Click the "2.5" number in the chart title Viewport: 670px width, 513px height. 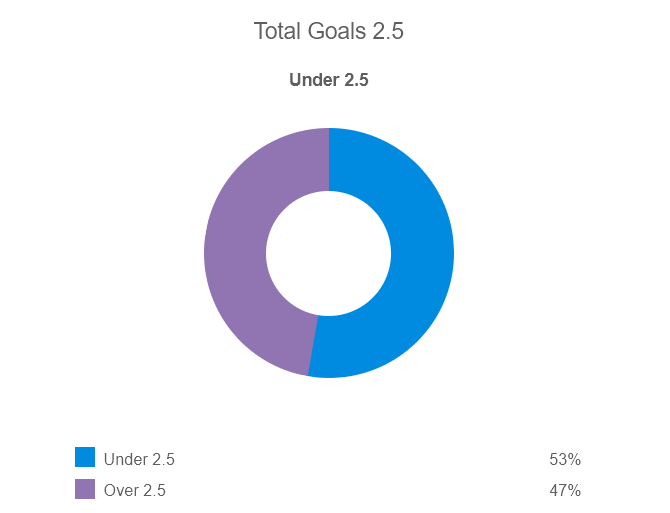[x=386, y=31]
